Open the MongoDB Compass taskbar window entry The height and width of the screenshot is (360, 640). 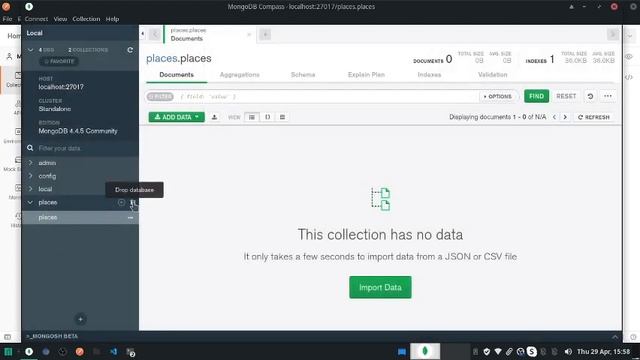425,351
